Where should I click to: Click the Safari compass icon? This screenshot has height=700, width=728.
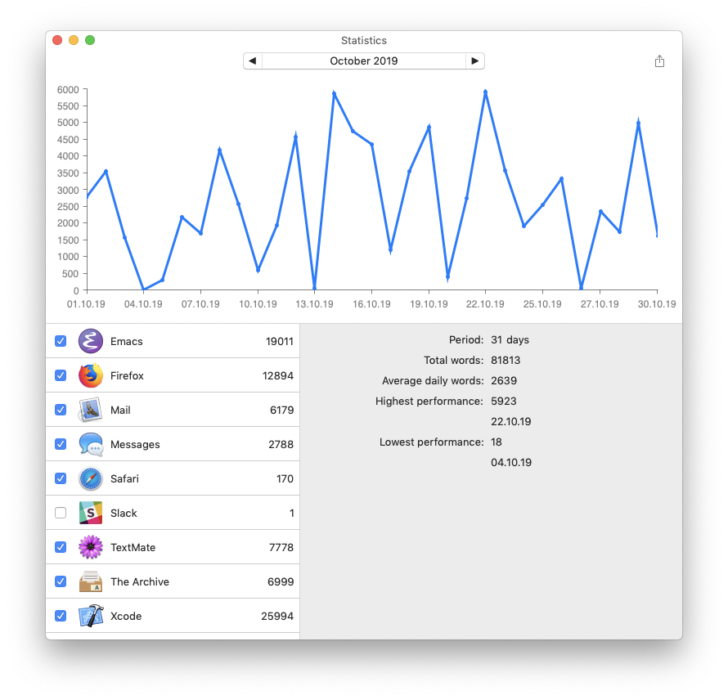click(x=91, y=478)
